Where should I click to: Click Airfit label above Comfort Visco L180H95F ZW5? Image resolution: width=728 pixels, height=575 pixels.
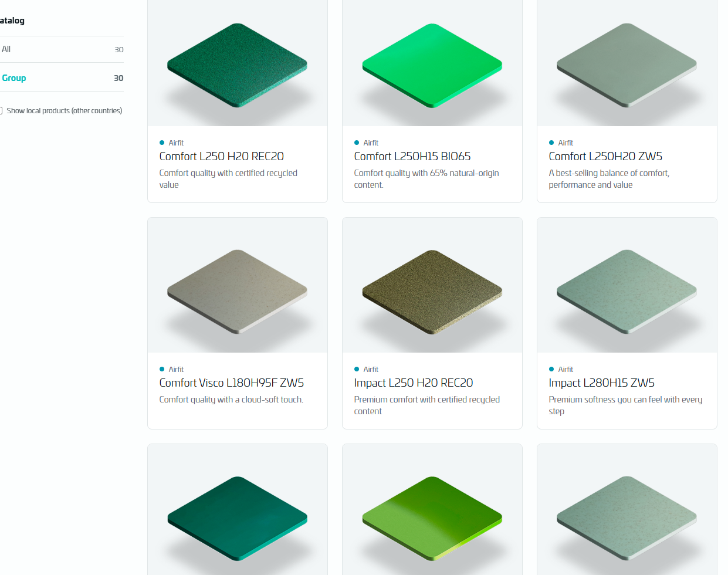click(x=176, y=369)
